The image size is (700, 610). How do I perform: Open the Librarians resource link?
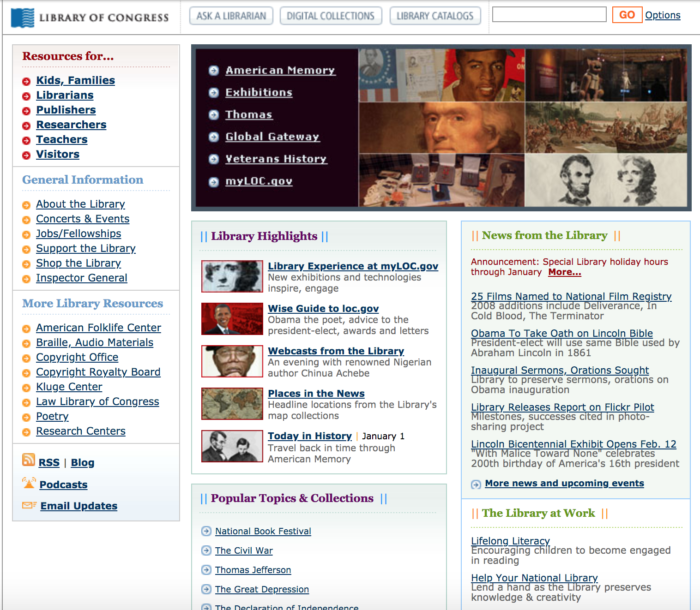tap(65, 95)
